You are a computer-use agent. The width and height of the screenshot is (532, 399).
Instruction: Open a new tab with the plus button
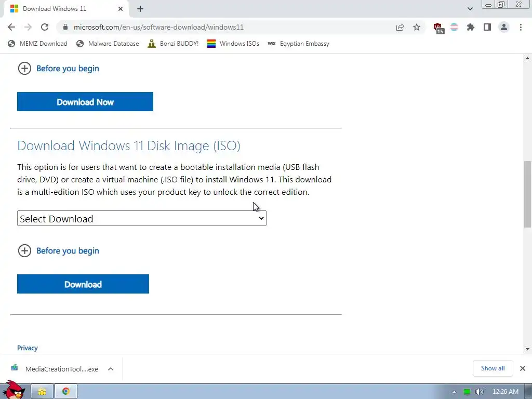click(140, 9)
